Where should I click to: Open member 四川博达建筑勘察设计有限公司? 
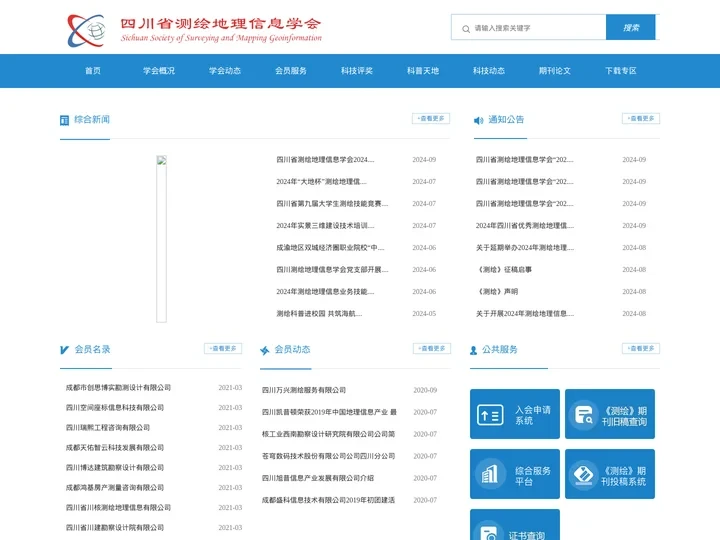click(x=115, y=468)
